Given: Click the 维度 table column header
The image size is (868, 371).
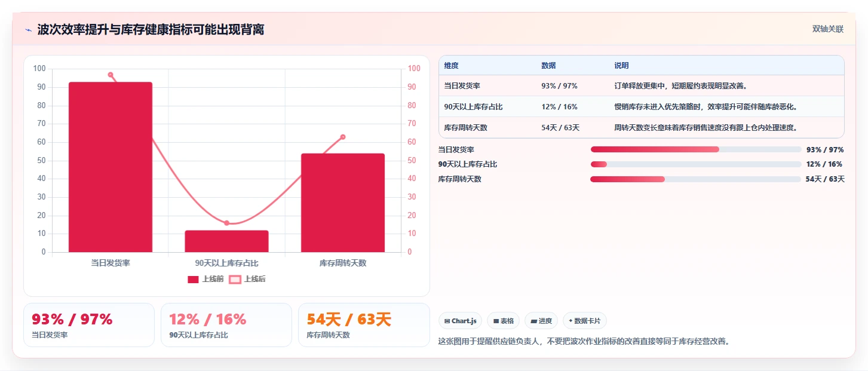Looking at the screenshot, I should [452, 66].
